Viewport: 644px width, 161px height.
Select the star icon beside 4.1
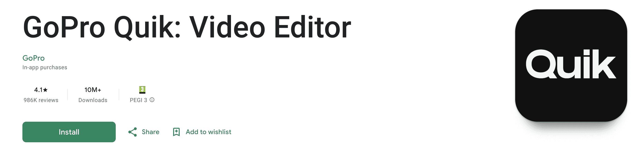pos(45,90)
